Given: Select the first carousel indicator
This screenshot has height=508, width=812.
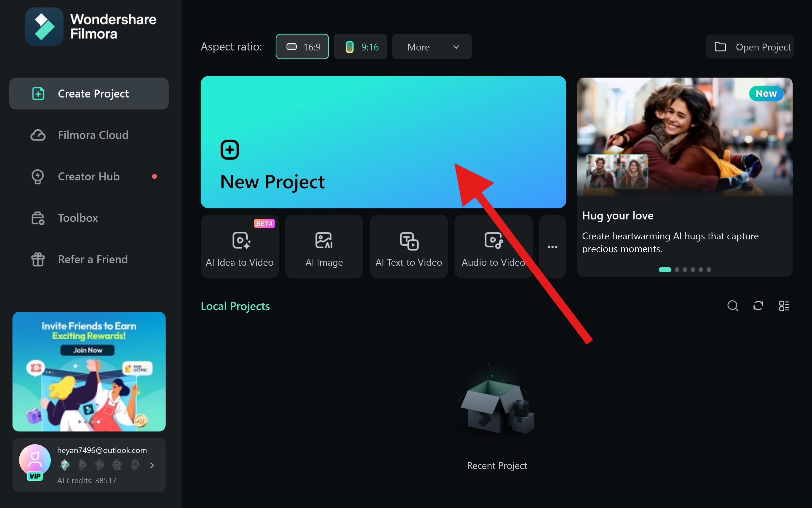Looking at the screenshot, I should pos(665,269).
